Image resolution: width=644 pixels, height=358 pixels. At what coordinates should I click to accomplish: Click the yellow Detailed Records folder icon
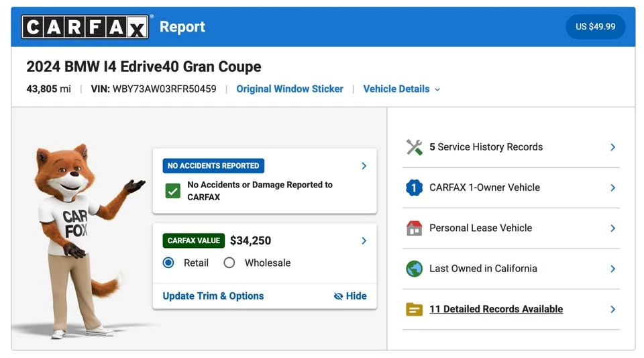click(x=414, y=309)
